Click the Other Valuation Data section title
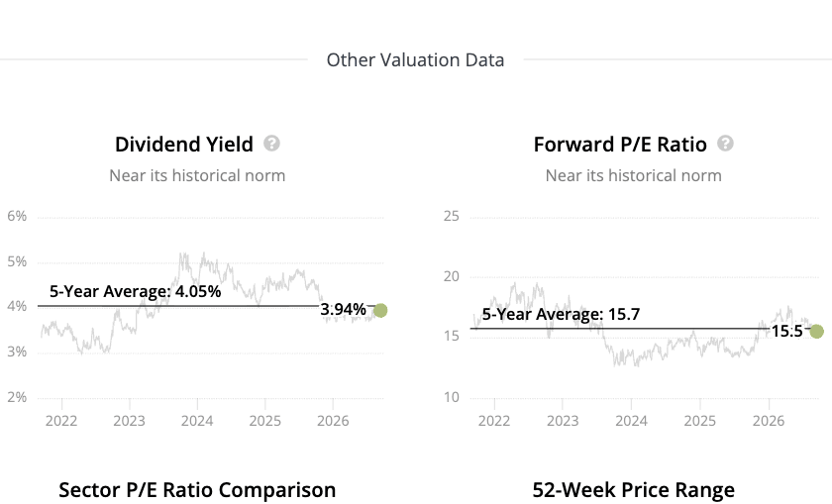 pos(415,60)
